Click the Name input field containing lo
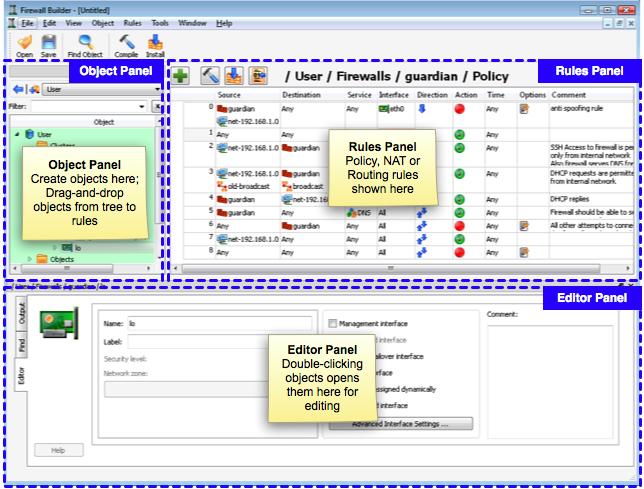644x489 pixels. coord(219,323)
